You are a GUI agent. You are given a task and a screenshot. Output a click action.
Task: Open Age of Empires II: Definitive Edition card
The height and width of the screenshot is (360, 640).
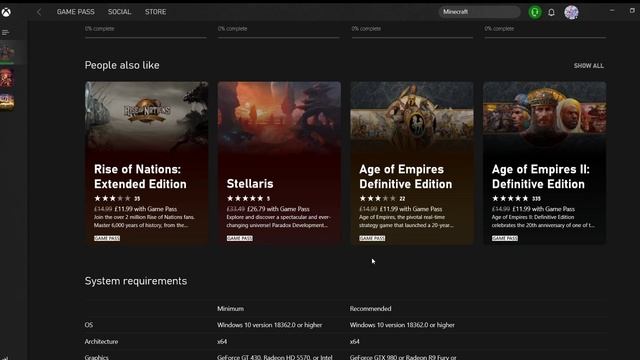coord(544,163)
